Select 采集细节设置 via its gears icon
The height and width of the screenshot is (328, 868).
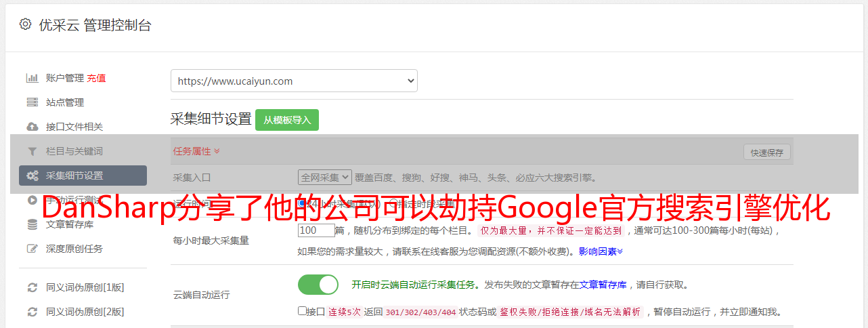click(x=32, y=176)
